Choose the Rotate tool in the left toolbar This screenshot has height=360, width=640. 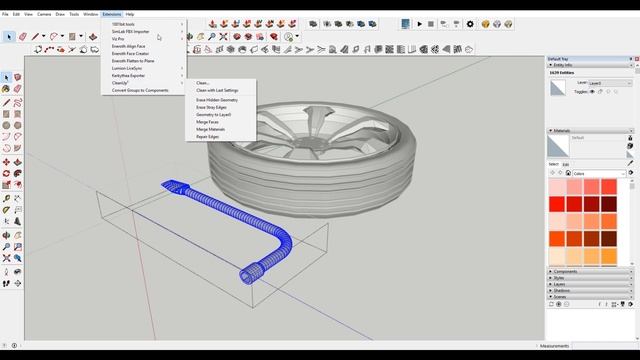click(6, 173)
